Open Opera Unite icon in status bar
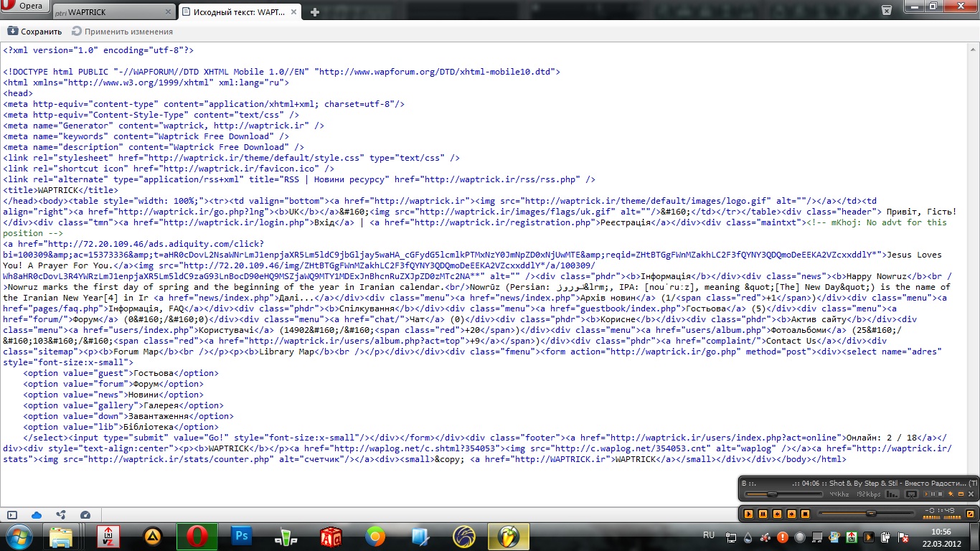The width and height of the screenshot is (980, 551). pos(61,514)
